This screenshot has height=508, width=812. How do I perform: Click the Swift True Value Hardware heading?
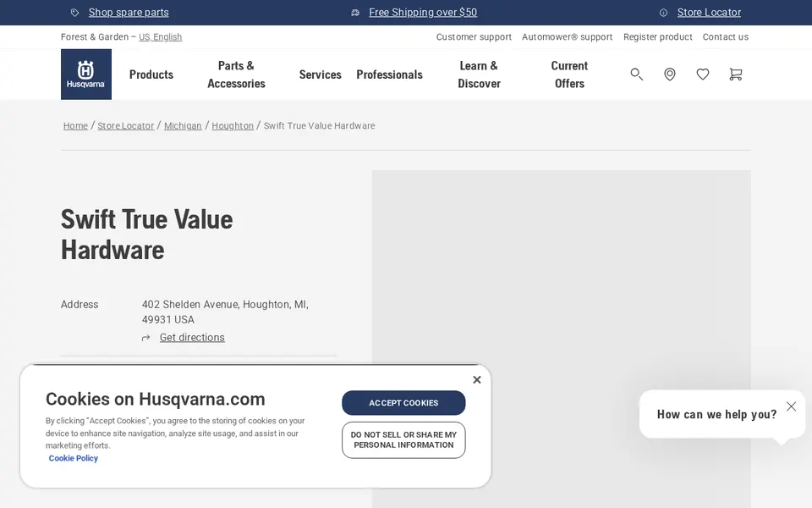pos(147,235)
